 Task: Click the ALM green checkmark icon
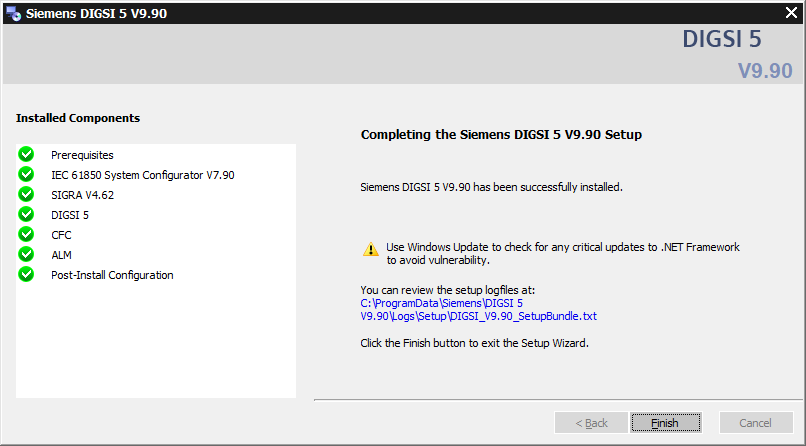point(26,254)
